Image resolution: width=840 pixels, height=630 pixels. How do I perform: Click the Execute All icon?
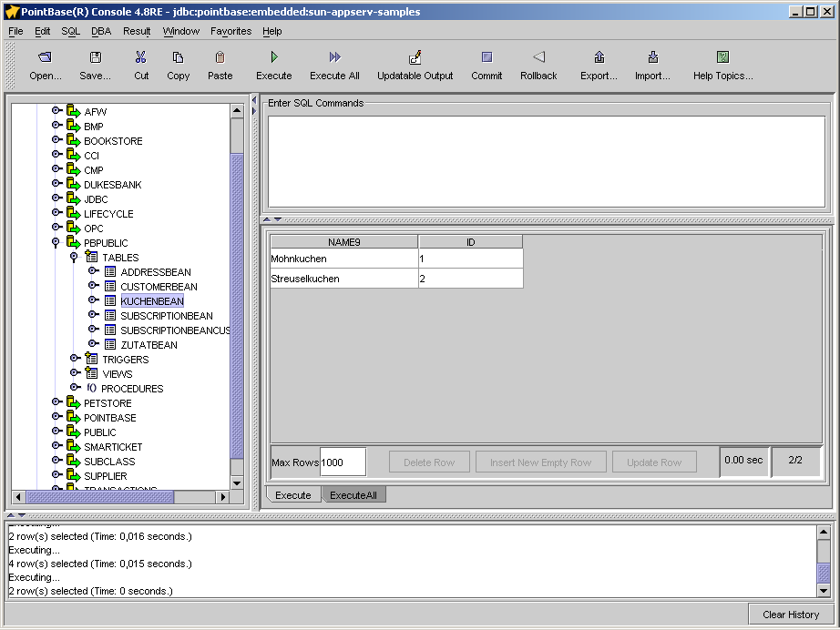pyautogui.click(x=335, y=56)
